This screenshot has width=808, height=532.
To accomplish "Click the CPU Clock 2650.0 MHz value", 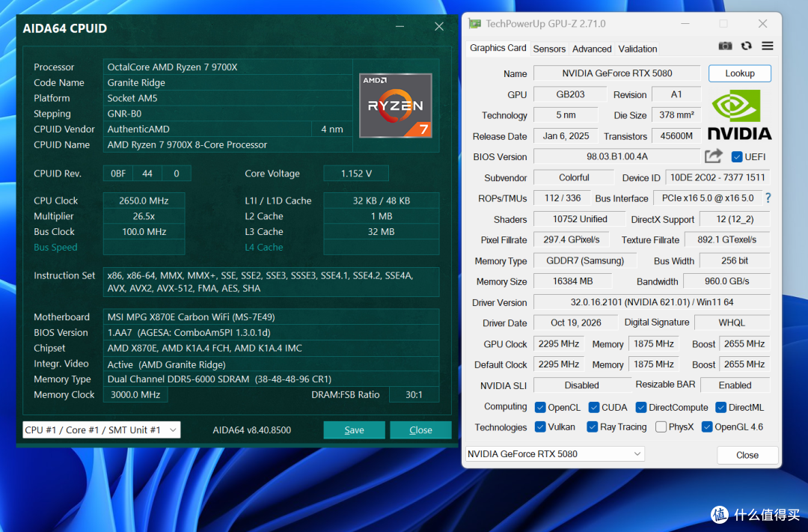I will pos(144,201).
